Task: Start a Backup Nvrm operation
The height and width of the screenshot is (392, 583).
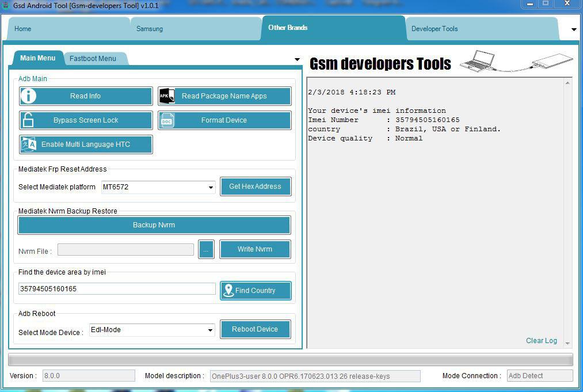Action: [154, 224]
